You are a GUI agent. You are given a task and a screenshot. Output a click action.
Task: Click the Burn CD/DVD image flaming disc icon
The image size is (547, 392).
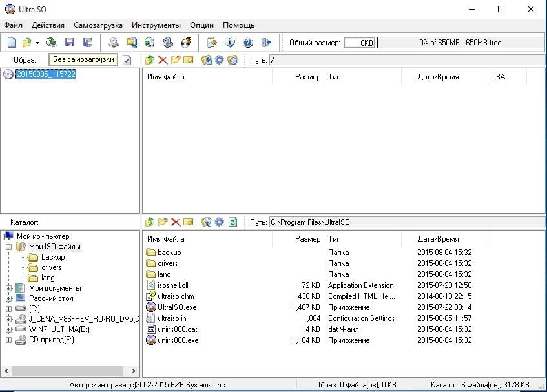point(186,43)
